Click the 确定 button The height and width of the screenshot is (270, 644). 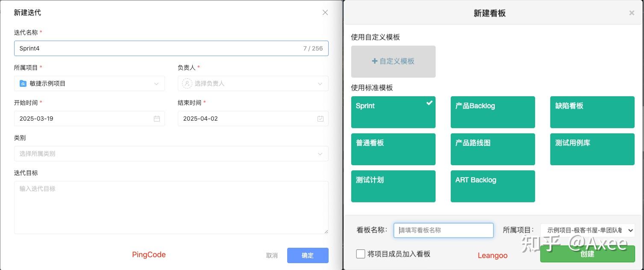point(308,255)
